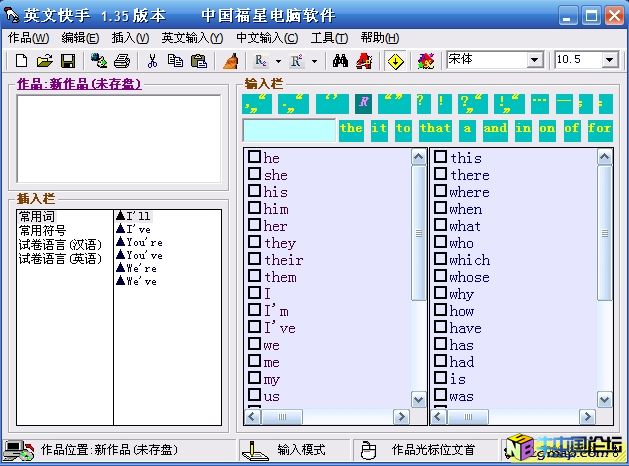Click the red letter A font icon

tap(364, 61)
